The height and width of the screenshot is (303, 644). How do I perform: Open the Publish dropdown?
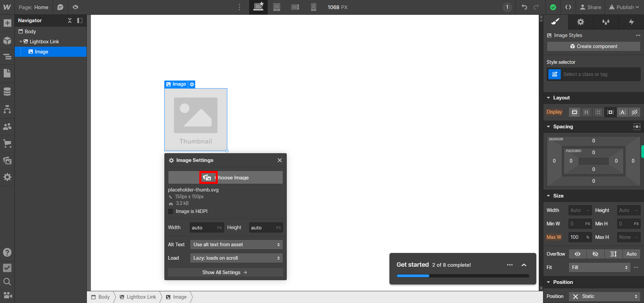624,7
